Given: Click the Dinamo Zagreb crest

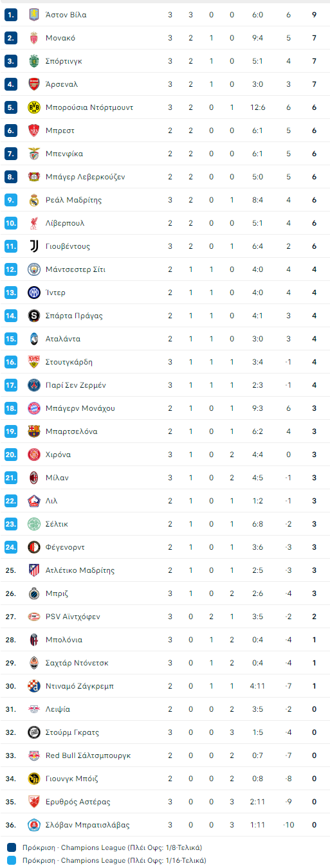Looking at the screenshot, I should (x=34, y=686).
